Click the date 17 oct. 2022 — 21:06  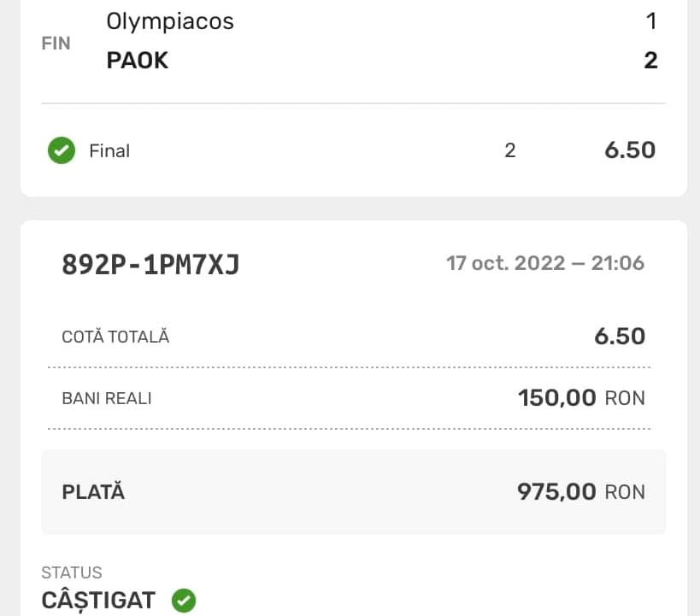[545, 263]
